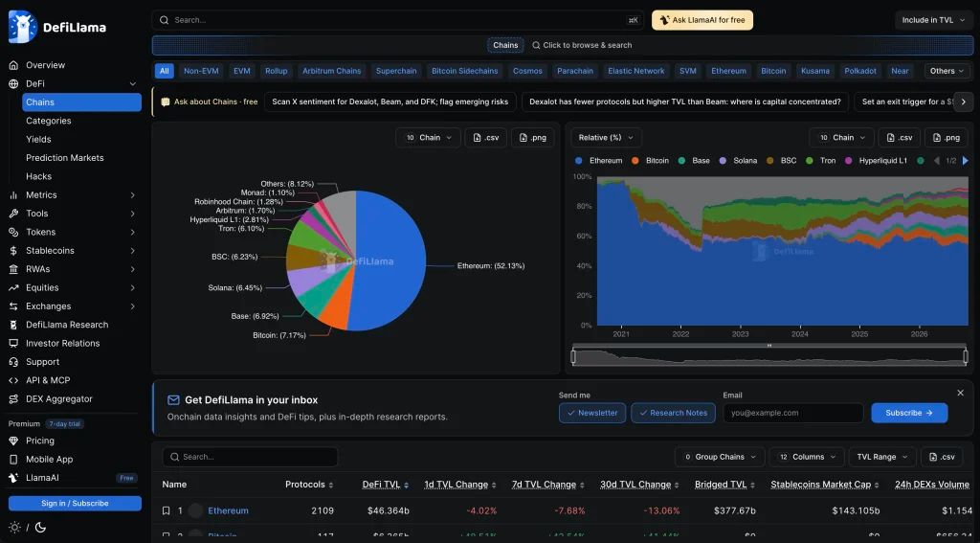980x543 pixels.
Task: Toggle Hyperliquid L1 series in chart legend
Action: tap(876, 161)
